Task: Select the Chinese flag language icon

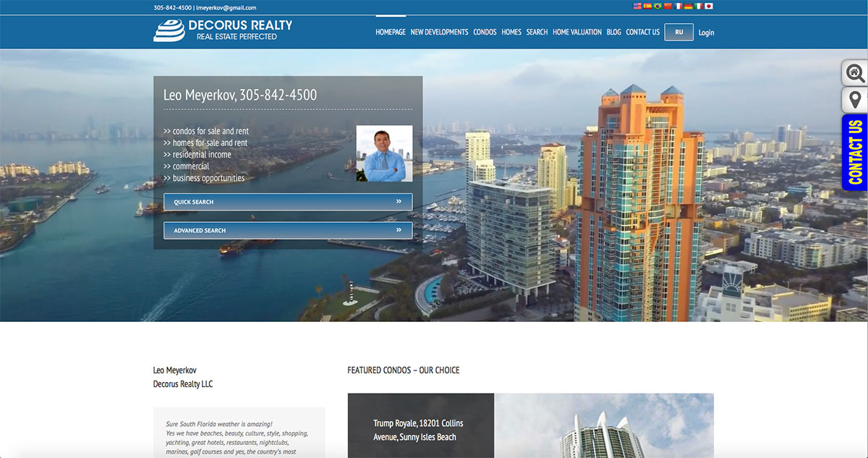Action: [668, 6]
